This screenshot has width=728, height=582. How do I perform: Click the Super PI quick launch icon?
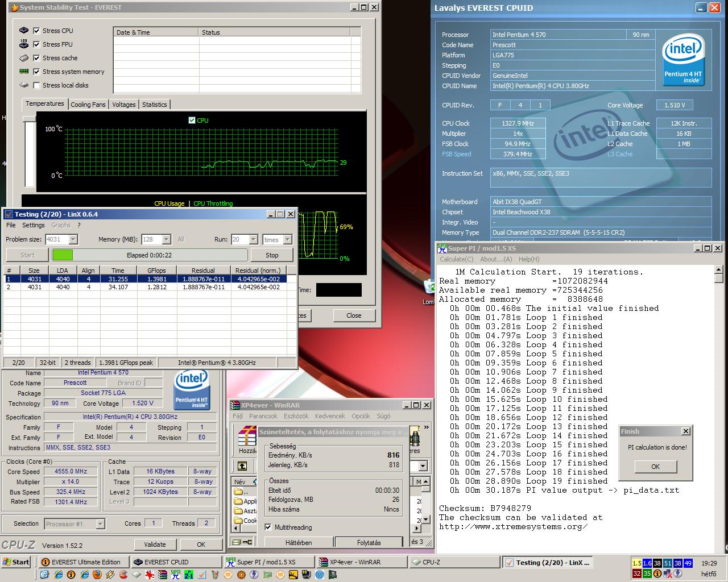[x=175, y=575]
